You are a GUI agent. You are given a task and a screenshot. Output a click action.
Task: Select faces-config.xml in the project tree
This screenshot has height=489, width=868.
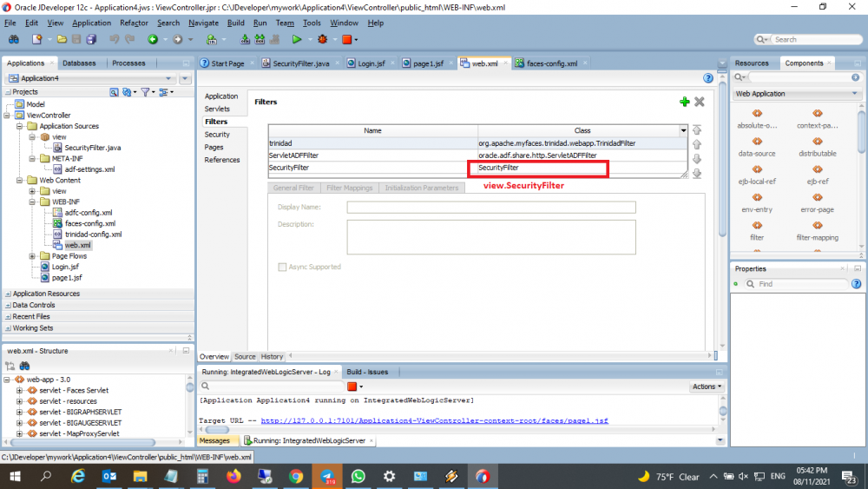(89, 224)
